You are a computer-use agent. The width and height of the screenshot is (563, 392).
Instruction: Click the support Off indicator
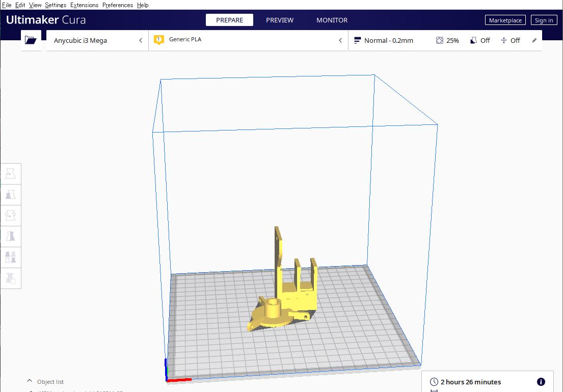point(479,40)
